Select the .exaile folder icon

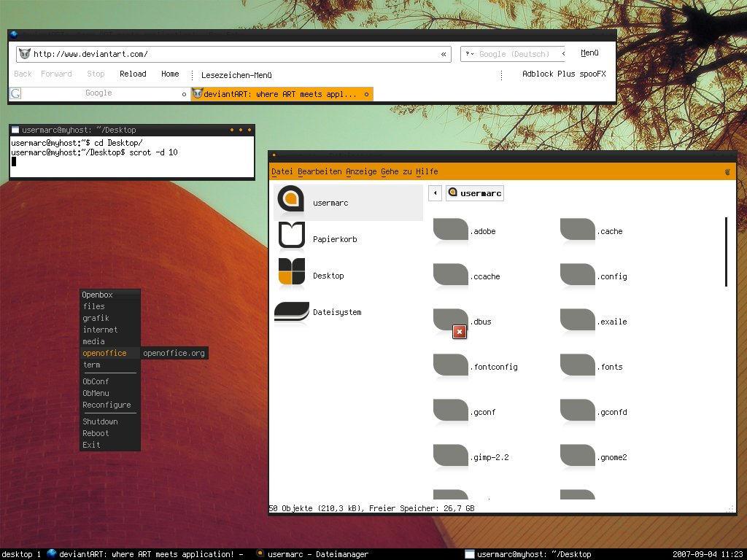[x=578, y=321]
